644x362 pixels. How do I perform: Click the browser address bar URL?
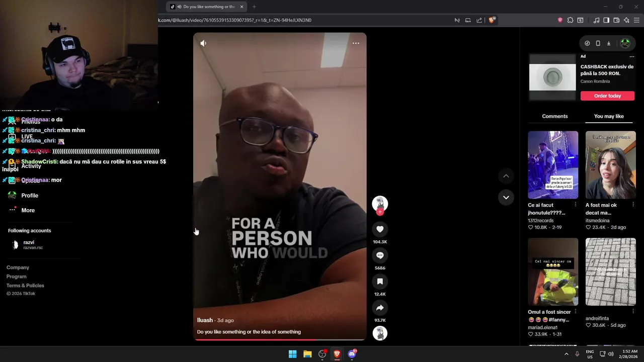pos(235,20)
